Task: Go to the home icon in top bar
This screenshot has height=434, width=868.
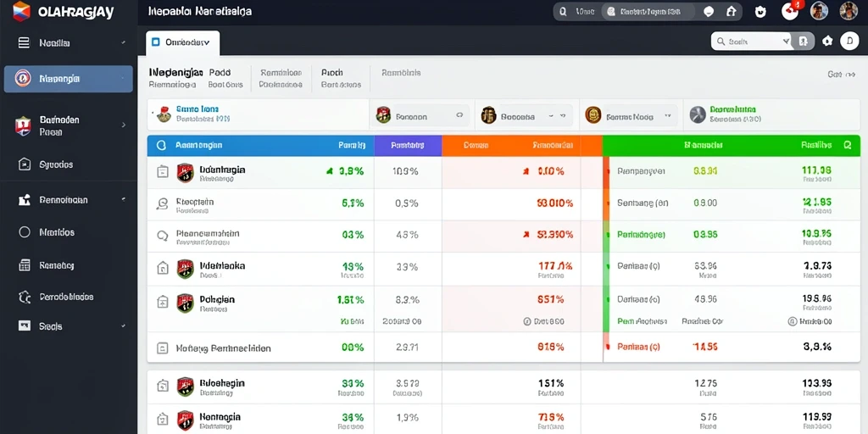Action: tap(731, 11)
